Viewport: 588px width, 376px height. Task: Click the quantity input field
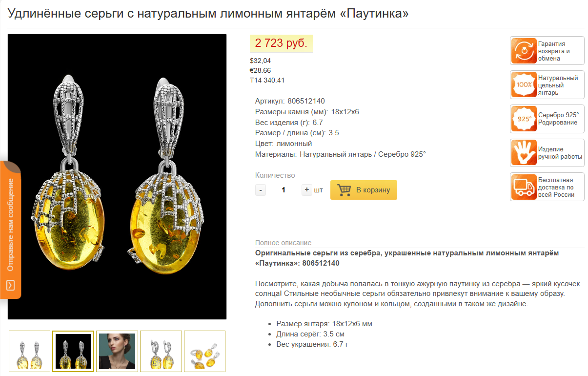pos(284,190)
